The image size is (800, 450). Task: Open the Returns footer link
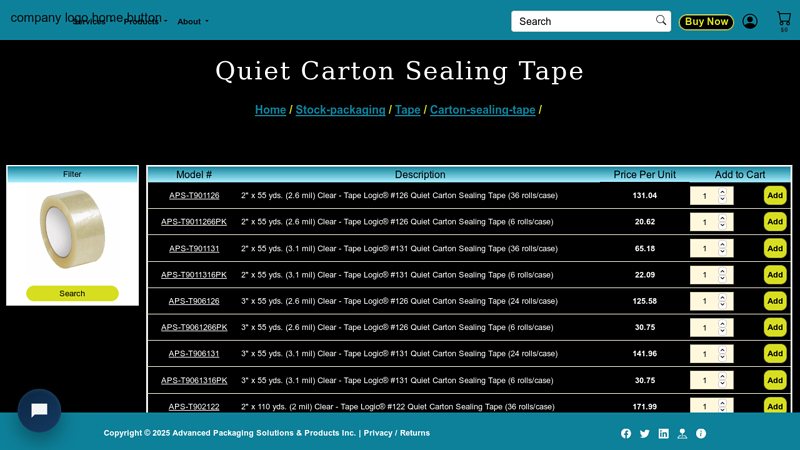click(x=415, y=433)
